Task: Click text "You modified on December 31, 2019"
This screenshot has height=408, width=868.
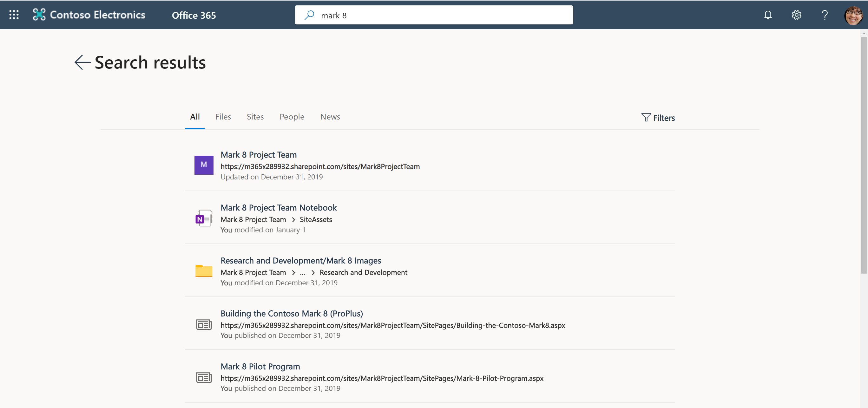Action: (x=279, y=283)
